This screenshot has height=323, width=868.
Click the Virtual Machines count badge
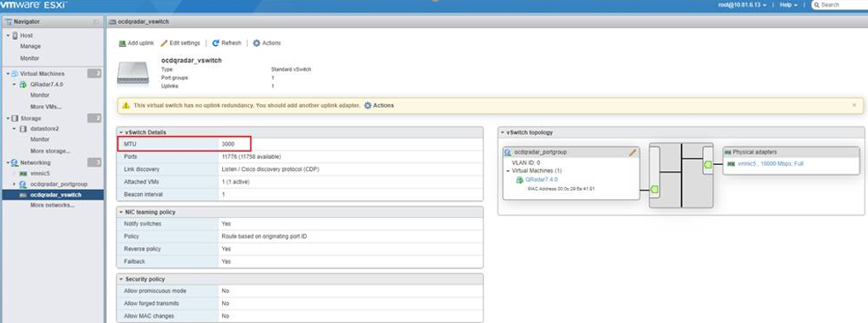[x=94, y=73]
